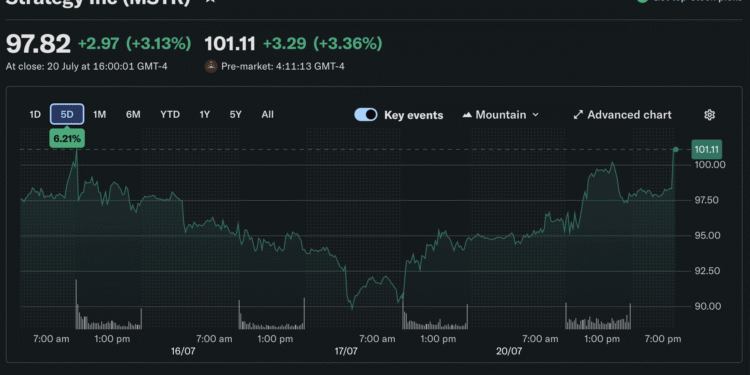Click the +3.29 pre-market change
The width and height of the screenshot is (750, 375).
click(x=285, y=44)
